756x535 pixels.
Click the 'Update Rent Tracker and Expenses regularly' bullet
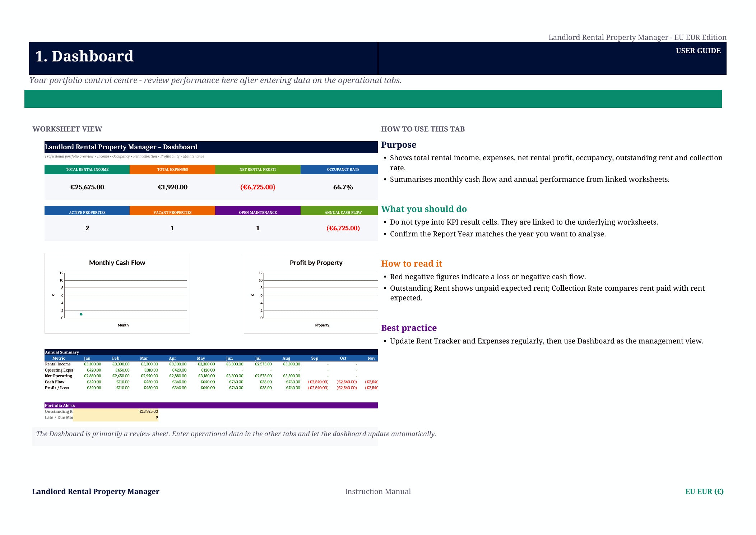click(547, 341)
